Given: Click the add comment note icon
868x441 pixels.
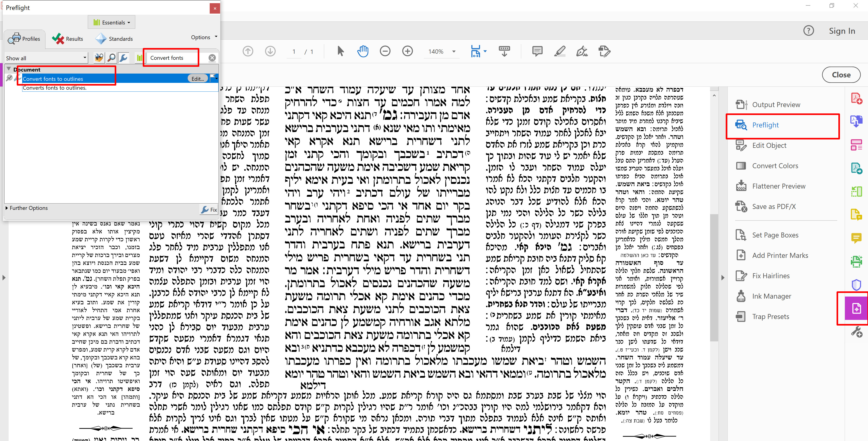Looking at the screenshot, I should point(537,51).
